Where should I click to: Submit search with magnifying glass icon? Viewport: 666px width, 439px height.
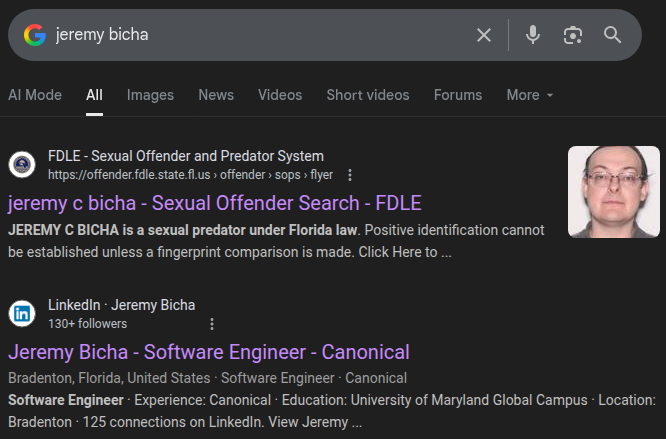(612, 35)
